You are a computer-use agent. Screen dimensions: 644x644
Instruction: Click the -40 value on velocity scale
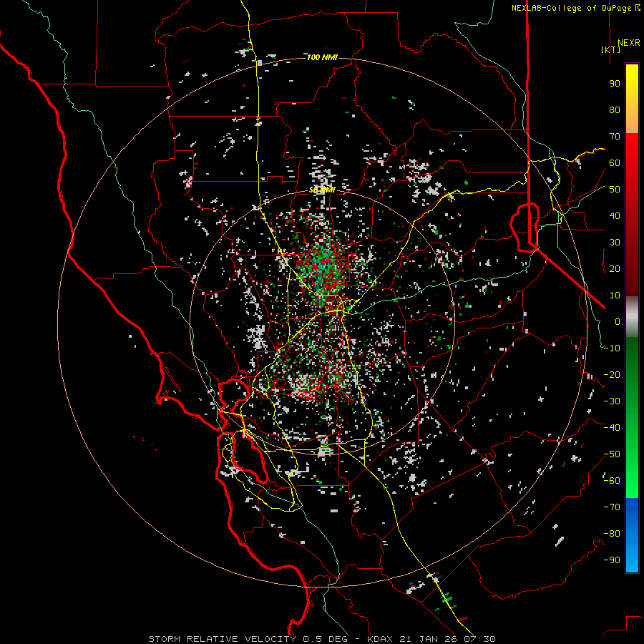[x=612, y=428]
